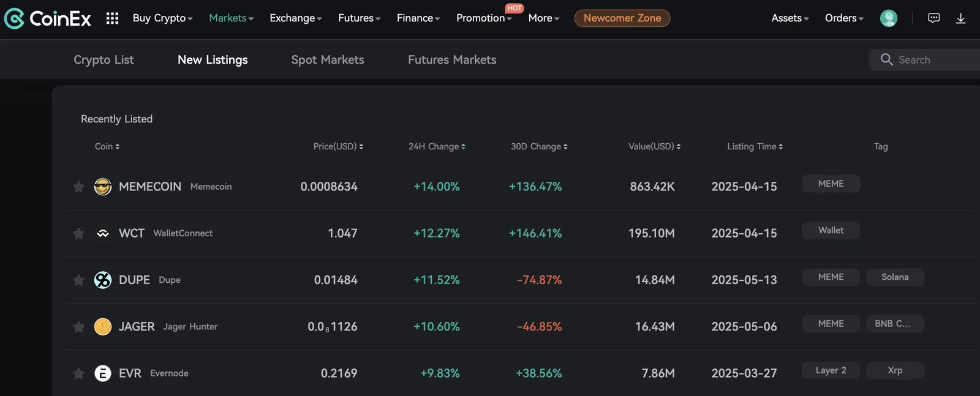Click the Evernode name text
This screenshot has height=396, width=980.
pyautogui.click(x=169, y=373)
